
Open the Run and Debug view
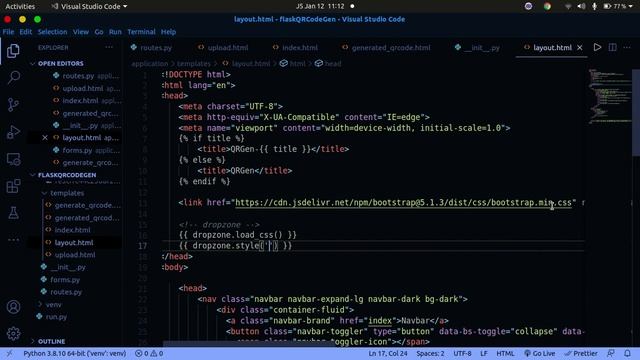click(x=13, y=132)
